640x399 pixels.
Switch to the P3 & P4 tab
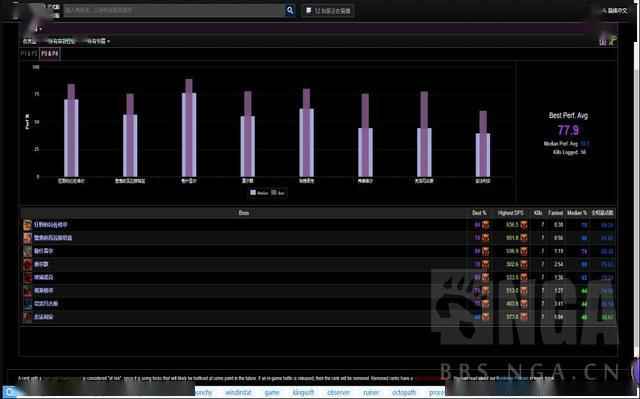click(x=50, y=54)
